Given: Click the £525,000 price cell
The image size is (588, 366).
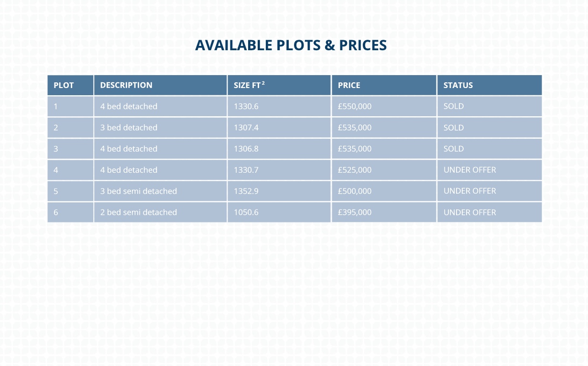Looking at the screenshot, I should [x=384, y=170].
